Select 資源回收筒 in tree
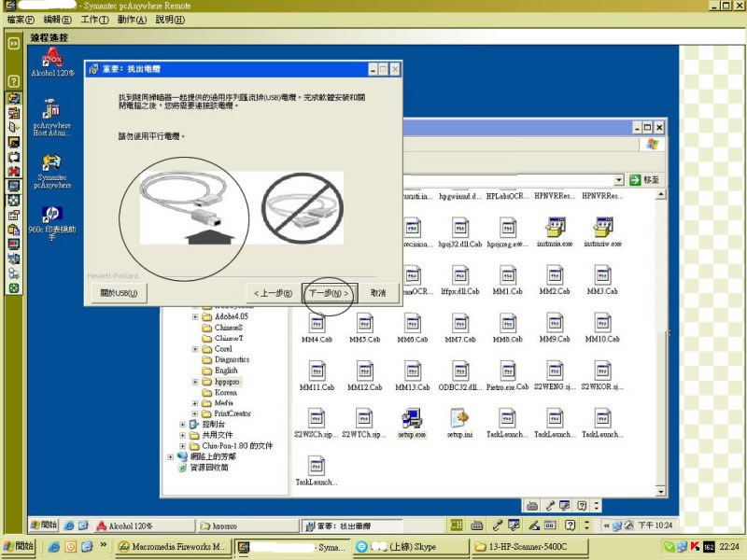The image size is (747, 560). [204, 468]
